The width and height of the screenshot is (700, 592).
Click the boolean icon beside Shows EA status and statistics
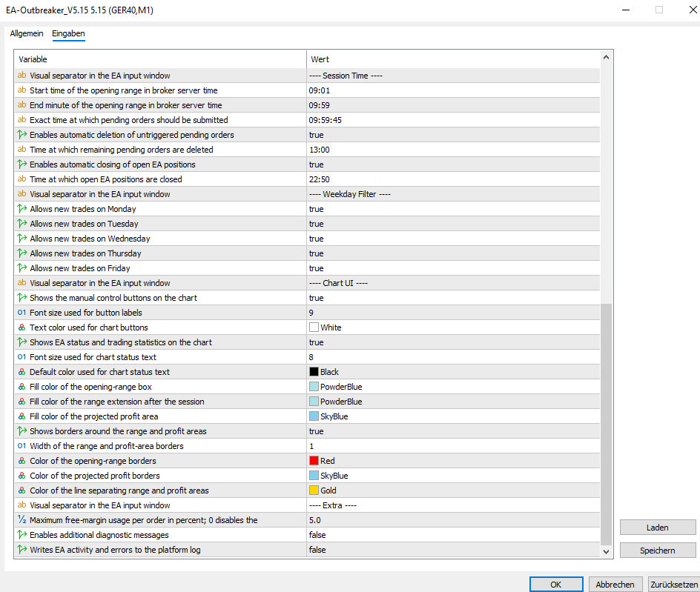[22, 342]
